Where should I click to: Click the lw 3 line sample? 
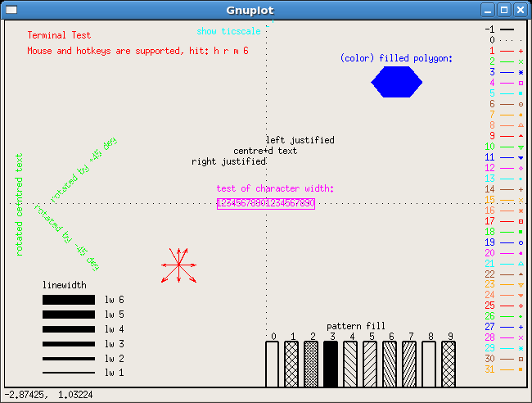(x=69, y=344)
